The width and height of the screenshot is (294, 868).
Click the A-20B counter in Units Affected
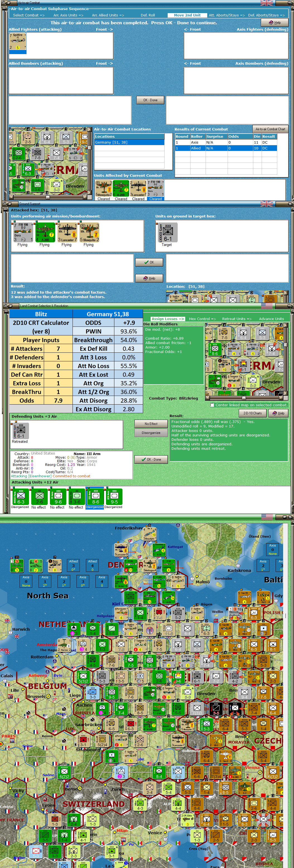pos(121,189)
